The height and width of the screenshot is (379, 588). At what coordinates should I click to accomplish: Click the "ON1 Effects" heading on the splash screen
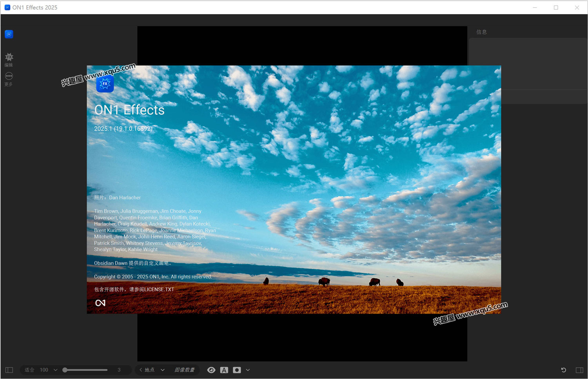click(129, 110)
